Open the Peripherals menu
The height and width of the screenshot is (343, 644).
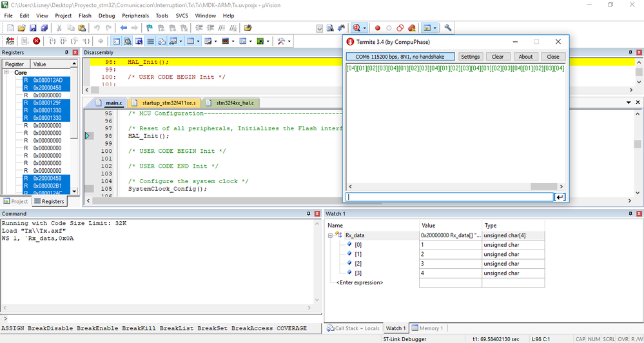[x=135, y=15]
